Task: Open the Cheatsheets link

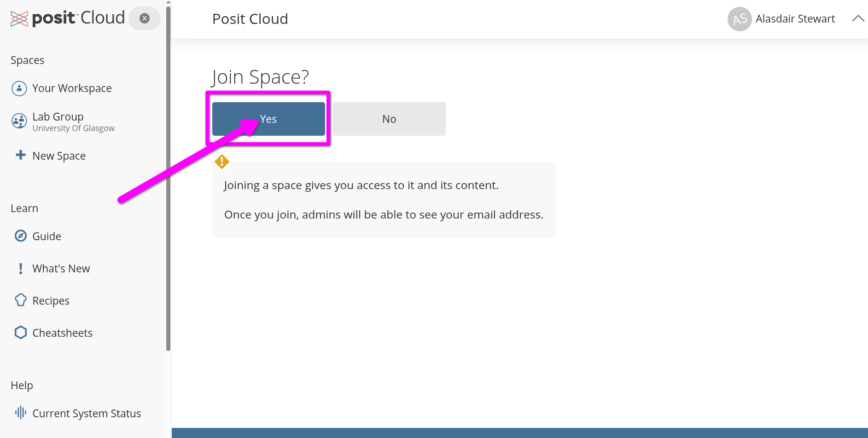Action: pyautogui.click(x=62, y=333)
